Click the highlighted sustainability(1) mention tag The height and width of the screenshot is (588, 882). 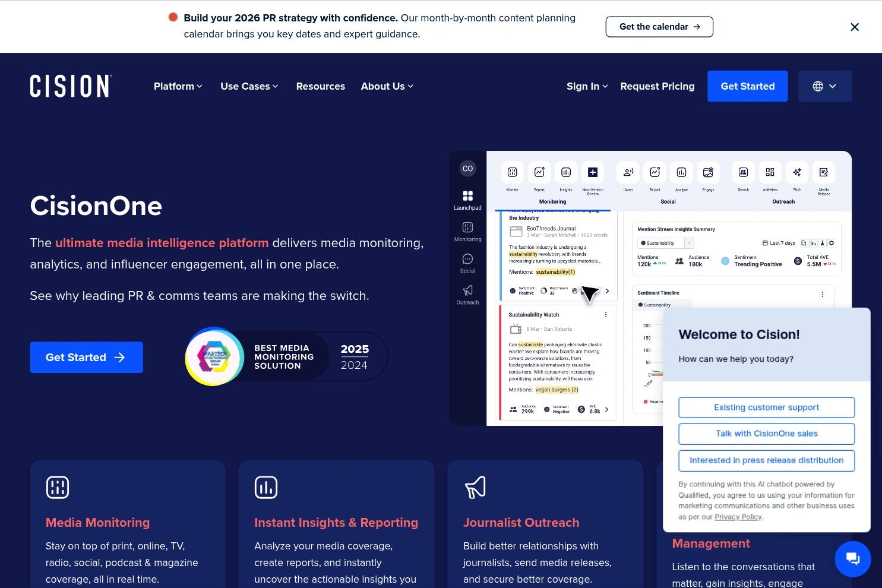point(555,272)
